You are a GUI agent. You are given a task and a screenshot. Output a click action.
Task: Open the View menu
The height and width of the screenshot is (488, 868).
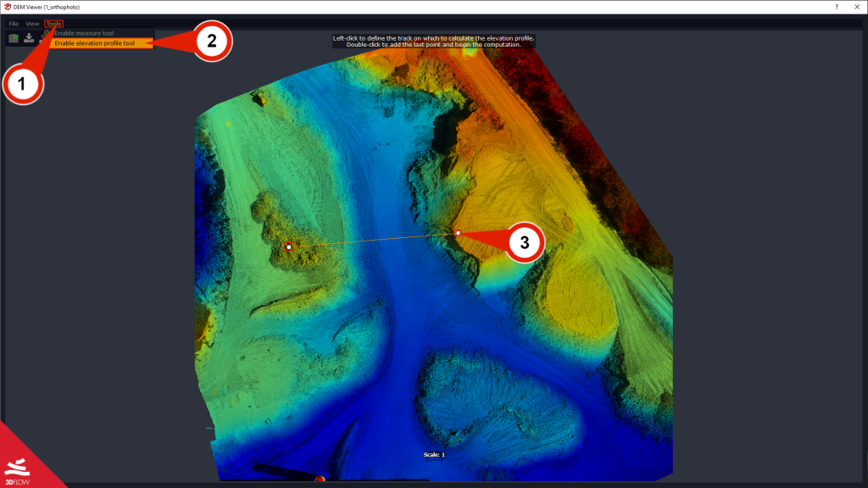32,23
